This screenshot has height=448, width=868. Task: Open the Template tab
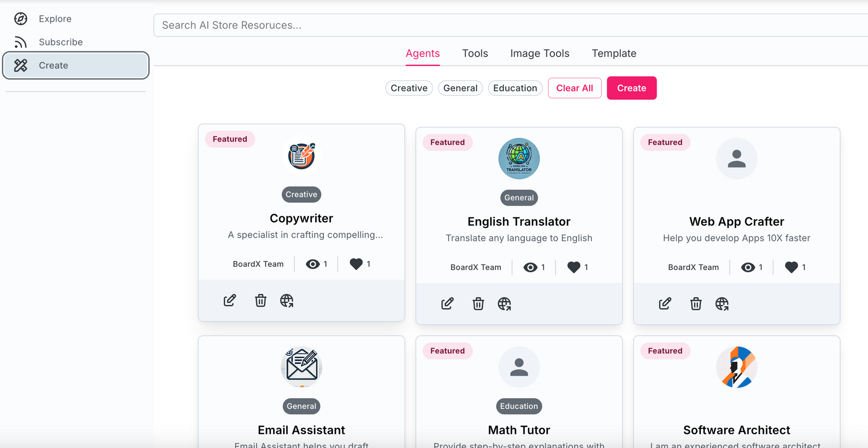tap(614, 53)
